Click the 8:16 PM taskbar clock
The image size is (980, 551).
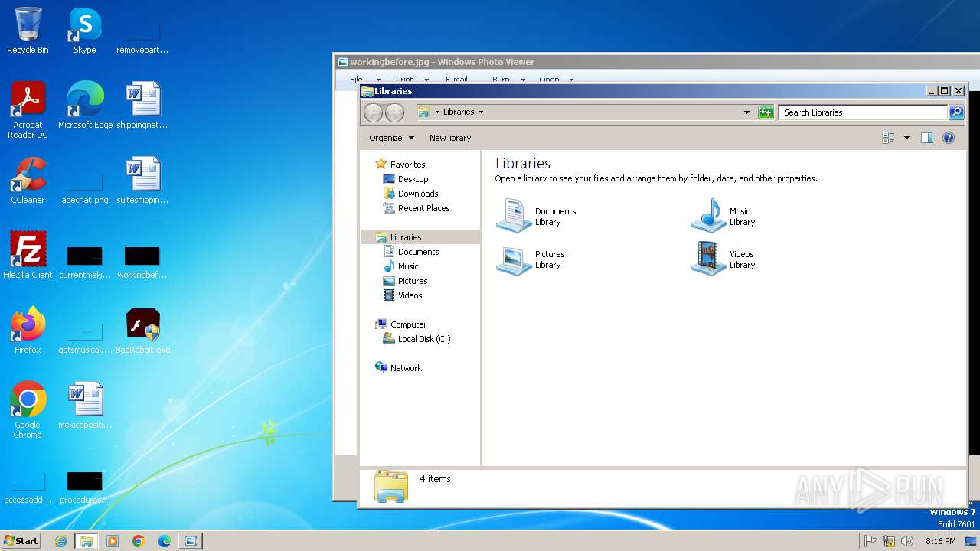[x=940, y=541]
